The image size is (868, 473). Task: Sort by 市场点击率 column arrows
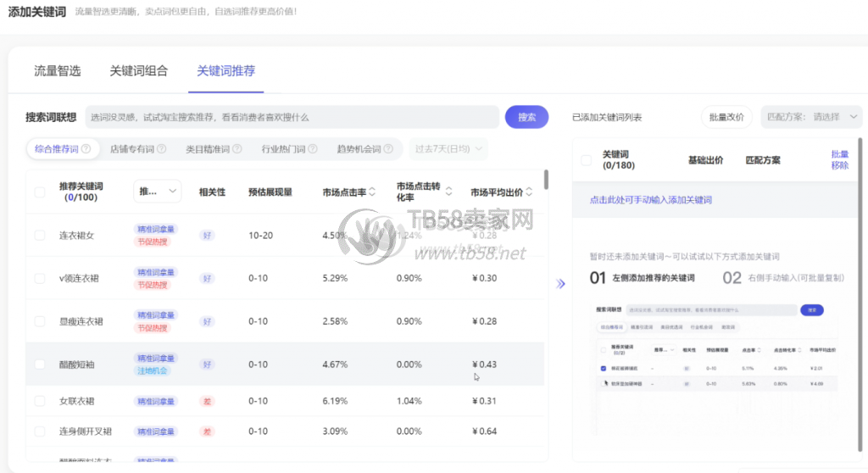[371, 192]
